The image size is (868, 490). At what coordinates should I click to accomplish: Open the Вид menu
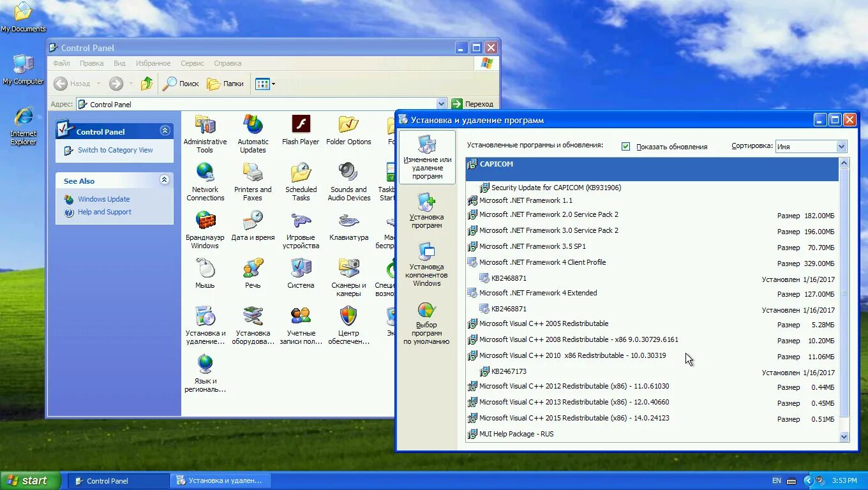pos(119,63)
